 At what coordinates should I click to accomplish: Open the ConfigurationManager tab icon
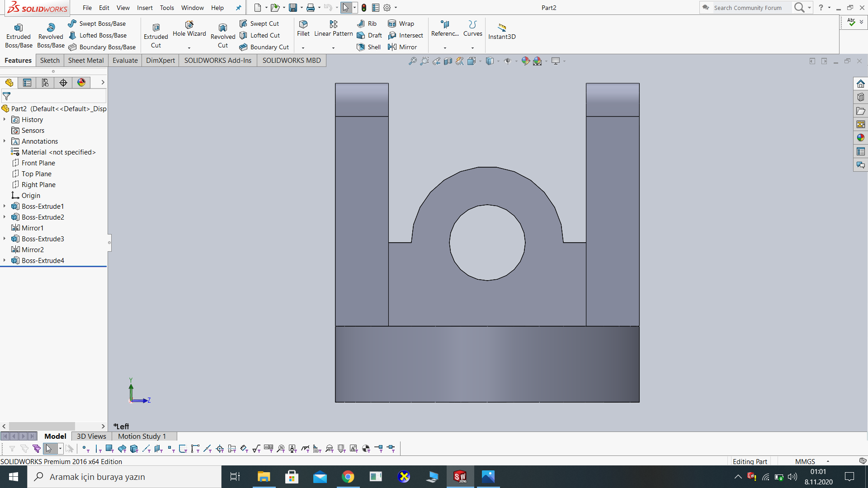pos(45,83)
